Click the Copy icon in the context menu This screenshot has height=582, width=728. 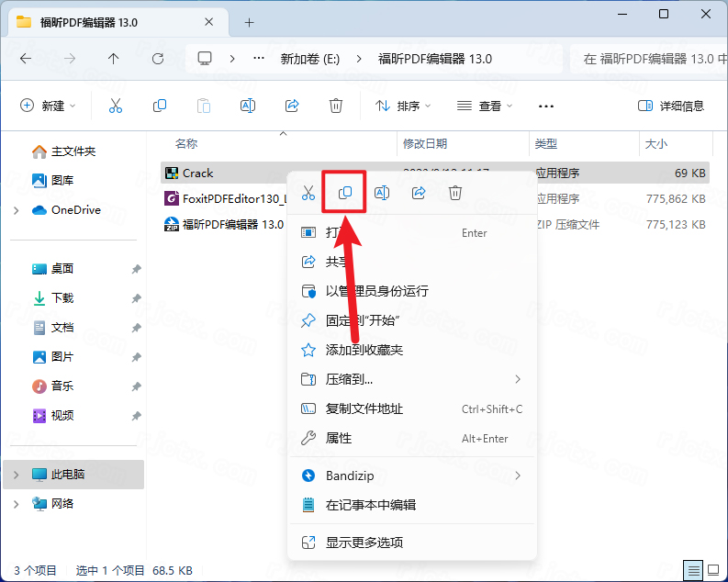[344, 192]
